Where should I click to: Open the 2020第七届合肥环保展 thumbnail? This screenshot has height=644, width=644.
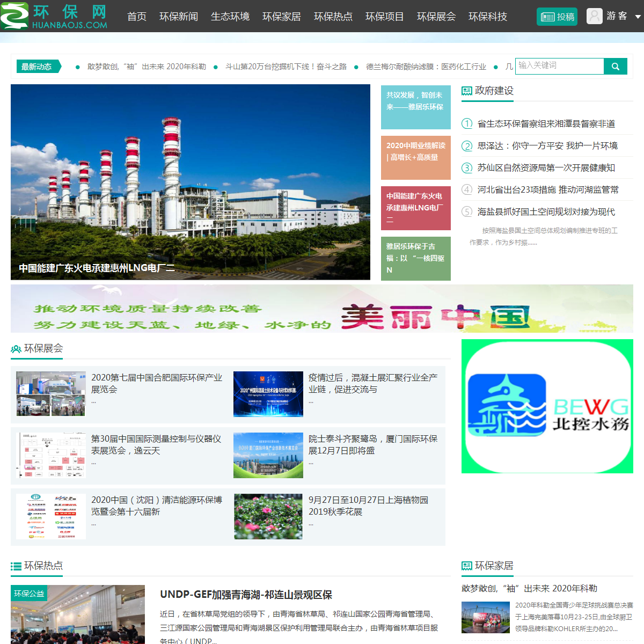point(51,394)
